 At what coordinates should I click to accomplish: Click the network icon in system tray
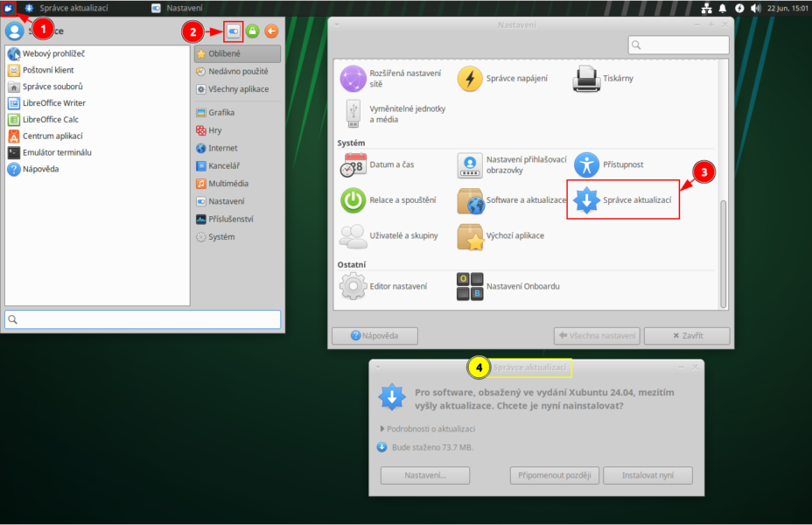(x=707, y=8)
